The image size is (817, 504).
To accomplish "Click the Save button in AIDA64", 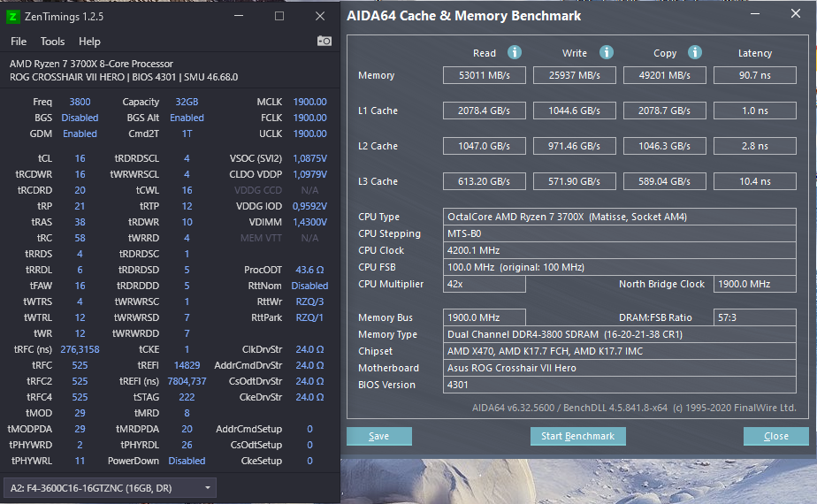I will pyautogui.click(x=378, y=436).
